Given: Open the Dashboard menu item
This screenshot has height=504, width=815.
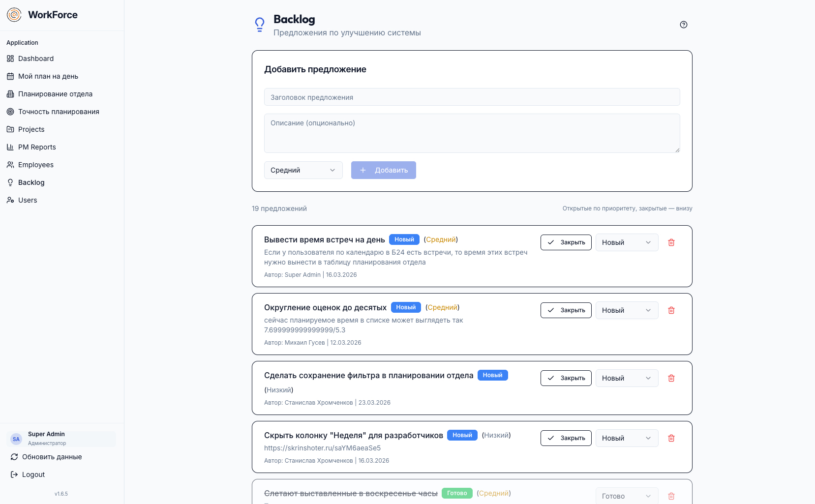Looking at the screenshot, I should pos(36,59).
